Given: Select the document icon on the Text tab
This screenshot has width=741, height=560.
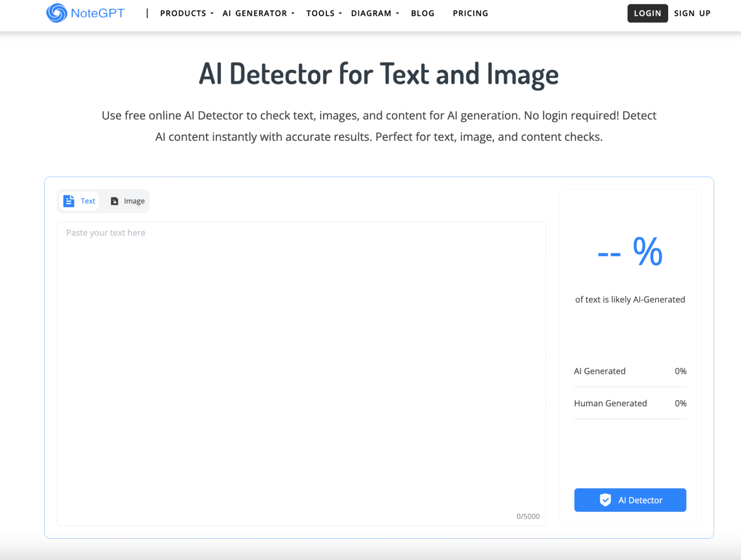Looking at the screenshot, I should [69, 201].
